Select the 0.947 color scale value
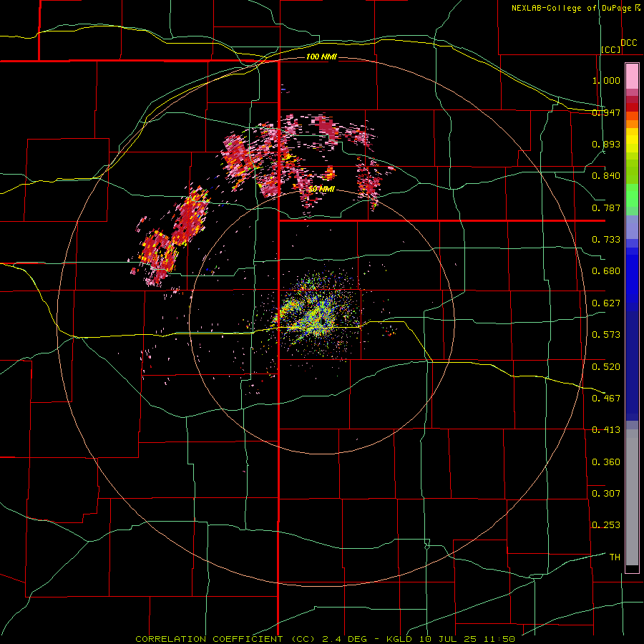This screenshot has height=644, width=644. [606, 112]
